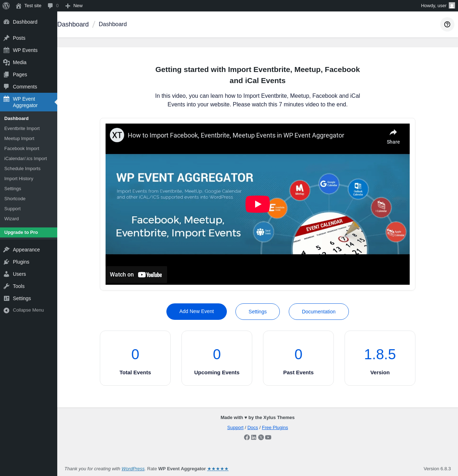Open the WordPress Settings sliders icon

point(6,298)
